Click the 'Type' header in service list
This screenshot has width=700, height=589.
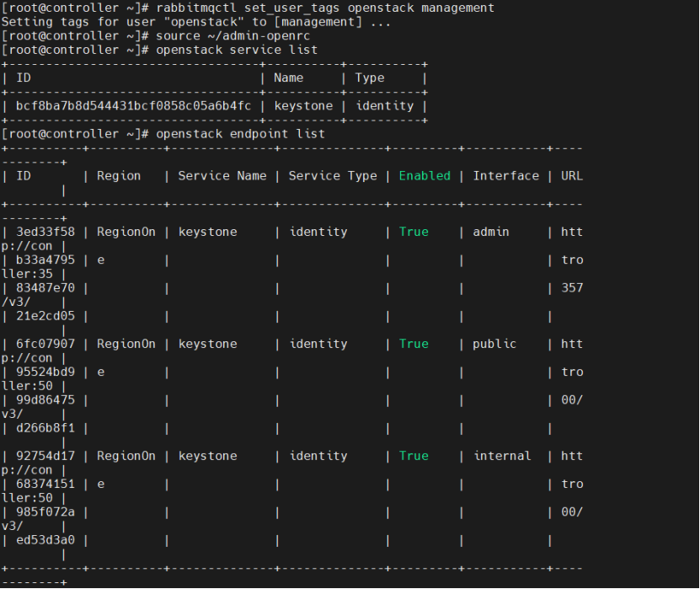(370, 78)
